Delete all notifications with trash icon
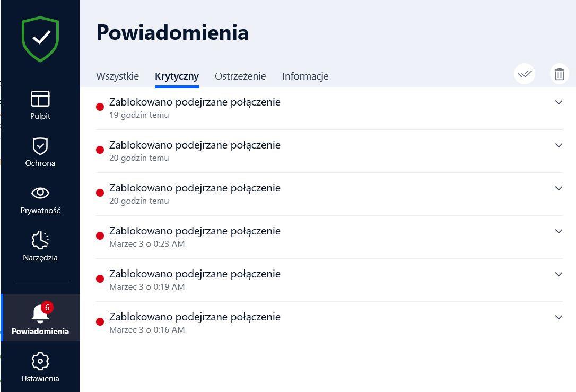 click(560, 74)
